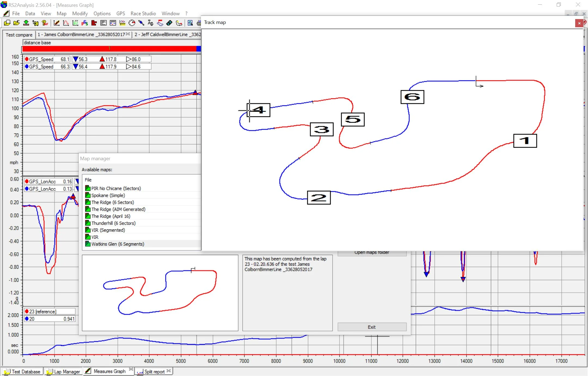Click the question mark help toolbar icon
588x376 pixels.
(x=45, y=23)
